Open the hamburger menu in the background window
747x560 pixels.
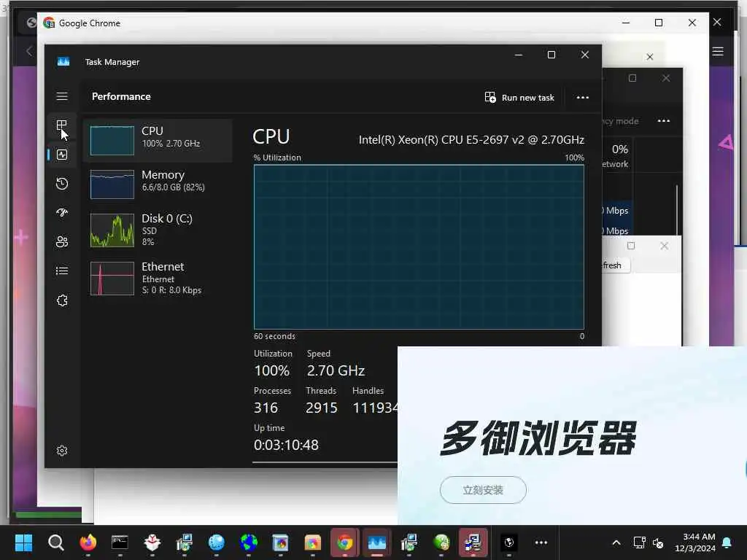pos(718,52)
